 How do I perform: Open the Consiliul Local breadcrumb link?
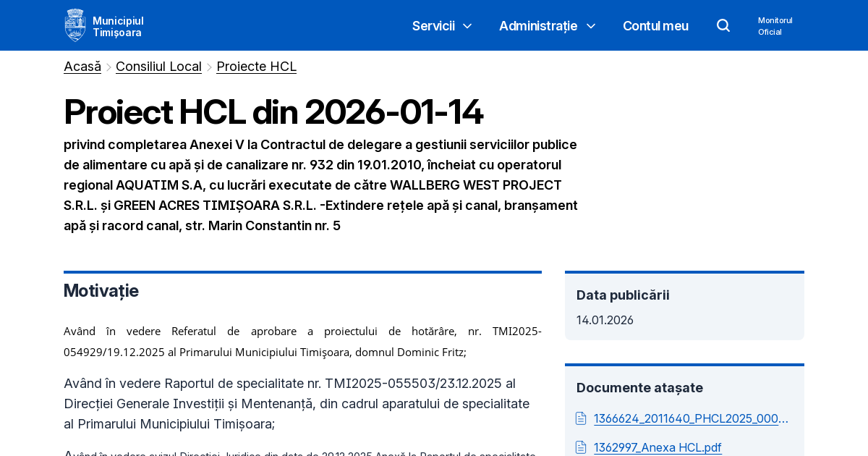(x=158, y=66)
